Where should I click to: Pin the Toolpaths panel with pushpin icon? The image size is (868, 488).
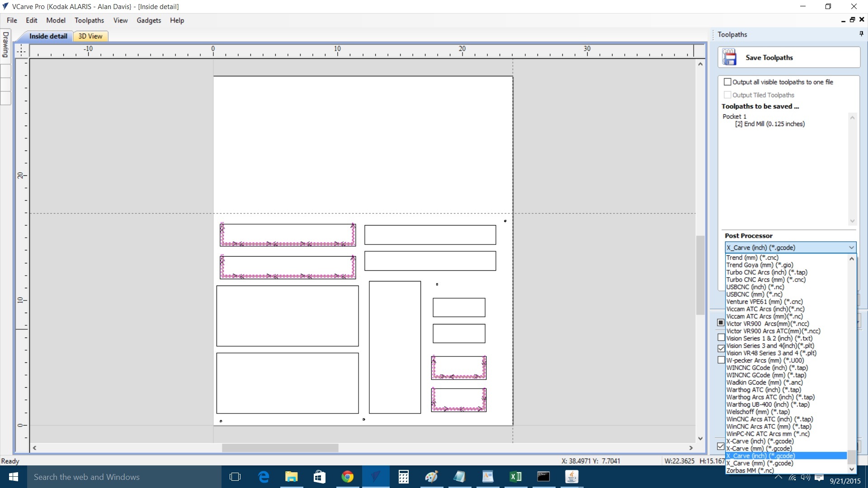pyautogui.click(x=861, y=34)
